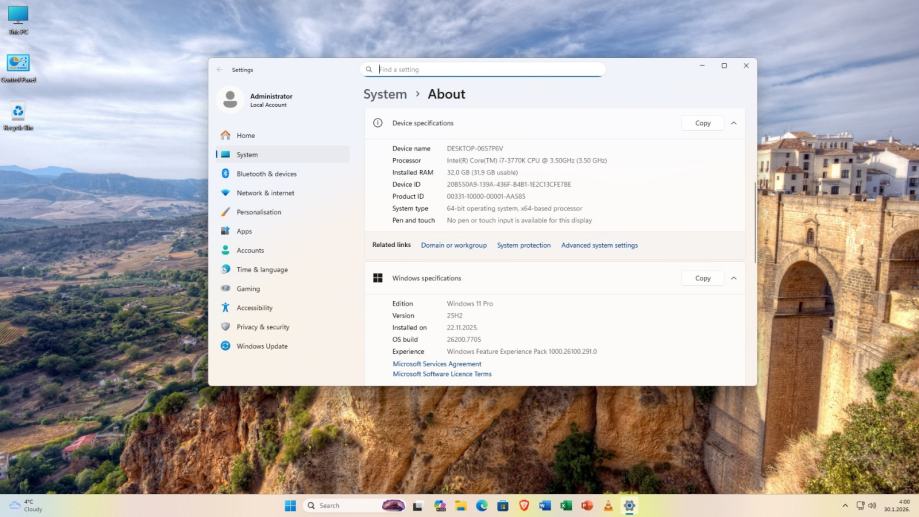Screen dimensions: 919x517
Task: Open Recycle Bin on the desktop
Action: point(17,114)
